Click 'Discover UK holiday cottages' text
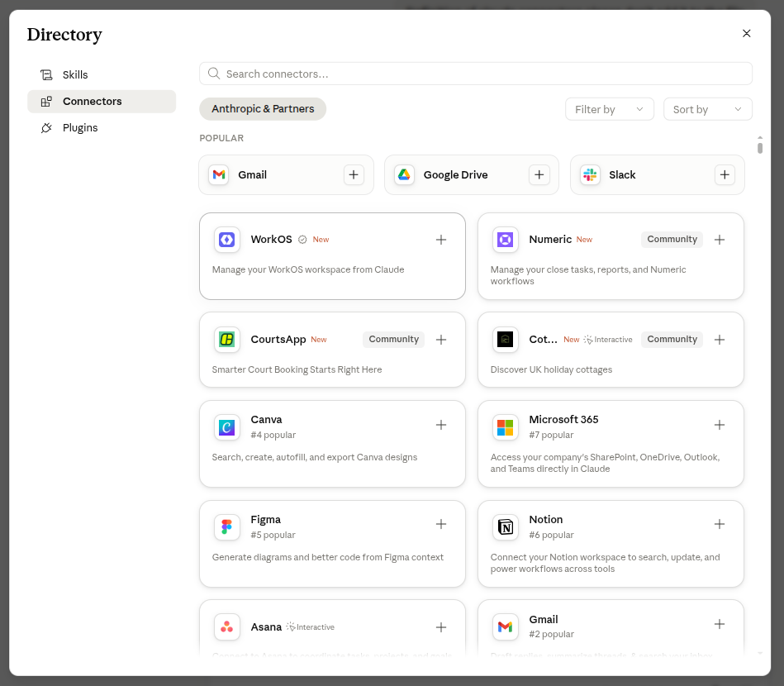 551,369
